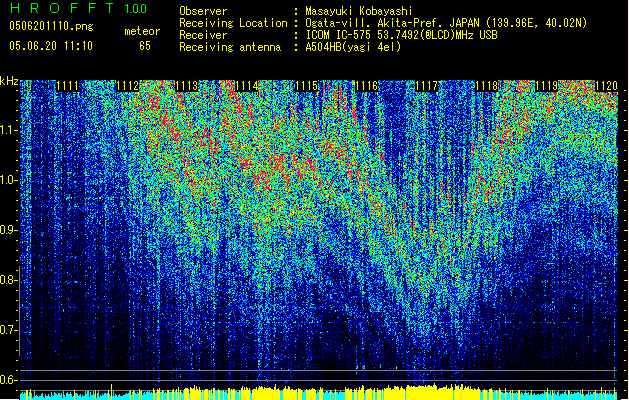Select the 1112 time marker
This screenshot has width=629, height=400.
tap(128, 86)
